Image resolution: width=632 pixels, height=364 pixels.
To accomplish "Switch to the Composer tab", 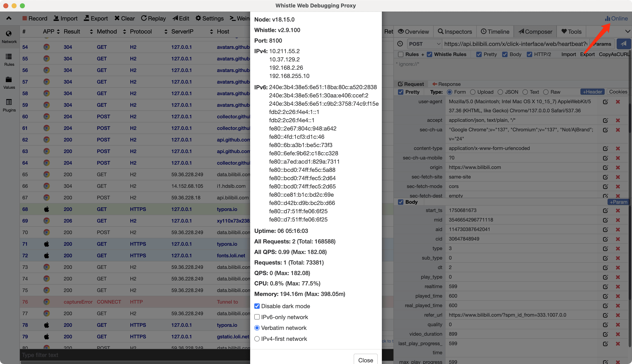I will click(x=535, y=32).
